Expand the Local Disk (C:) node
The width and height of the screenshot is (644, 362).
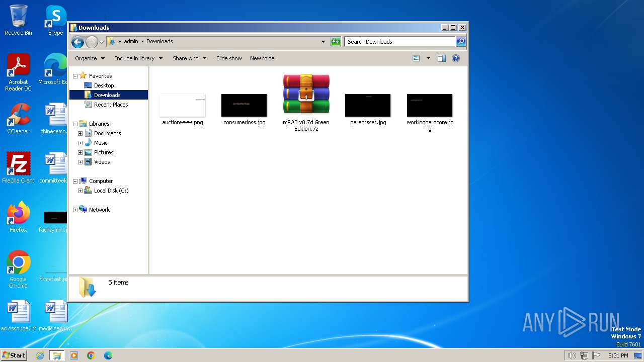pyautogui.click(x=80, y=191)
